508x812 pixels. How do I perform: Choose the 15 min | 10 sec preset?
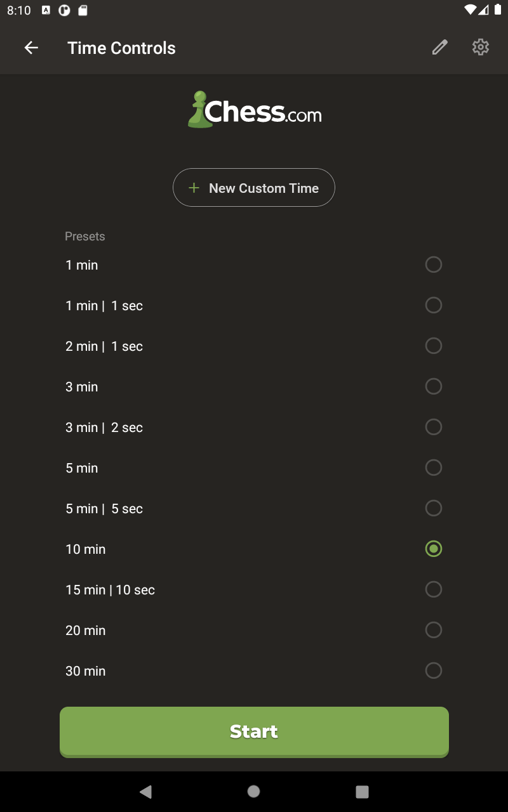(x=110, y=590)
